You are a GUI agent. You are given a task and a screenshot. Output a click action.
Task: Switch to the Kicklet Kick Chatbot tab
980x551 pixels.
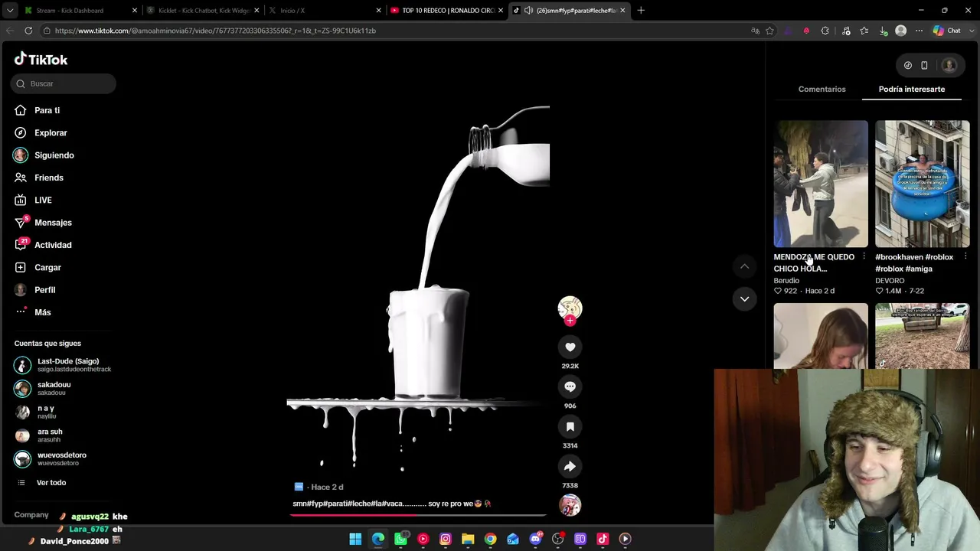point(202,11)
